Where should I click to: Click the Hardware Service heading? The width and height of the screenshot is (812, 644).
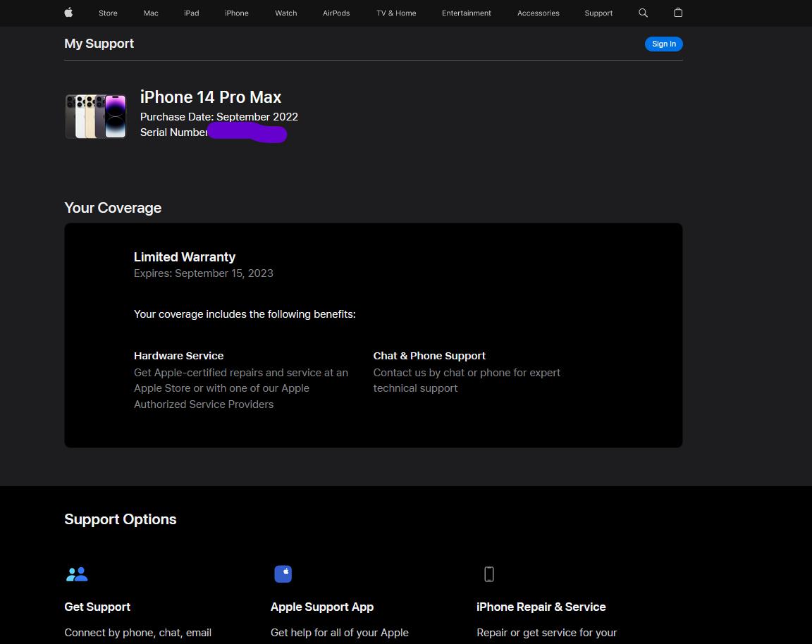(x=178, y=356)
